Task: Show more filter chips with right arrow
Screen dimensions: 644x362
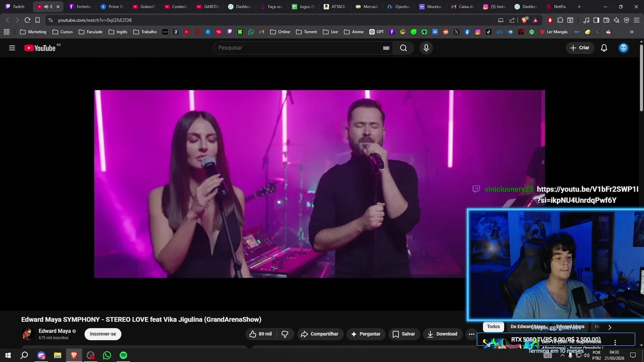Action: pos(609,327)
